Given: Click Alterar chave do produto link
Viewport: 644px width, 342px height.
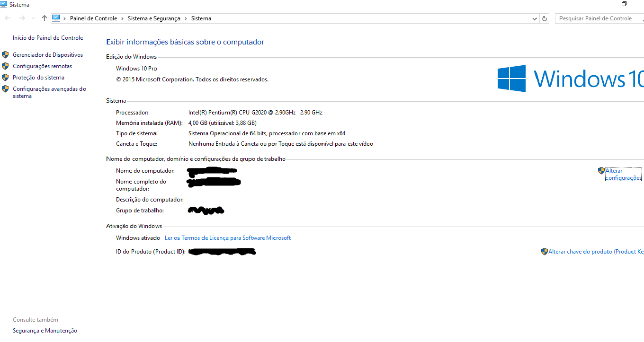Looking at the screenshot, I should click(596, 252).
